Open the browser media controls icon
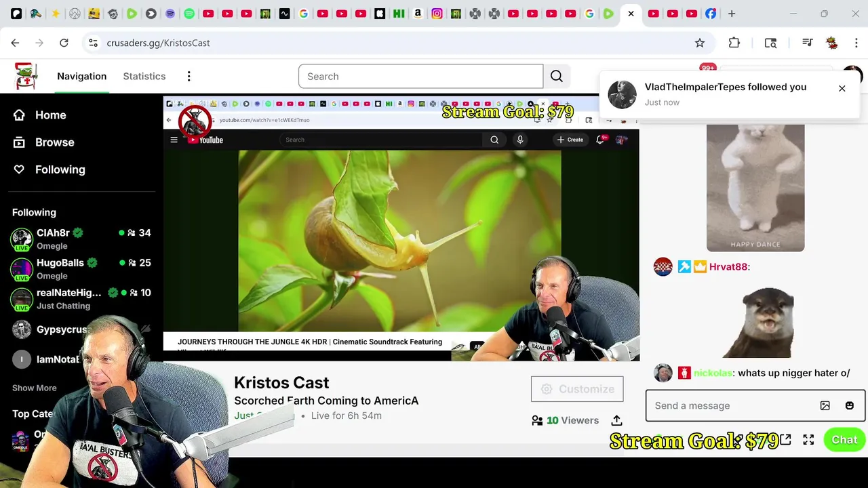Screen dimensions: 868x488 [807, 43]
